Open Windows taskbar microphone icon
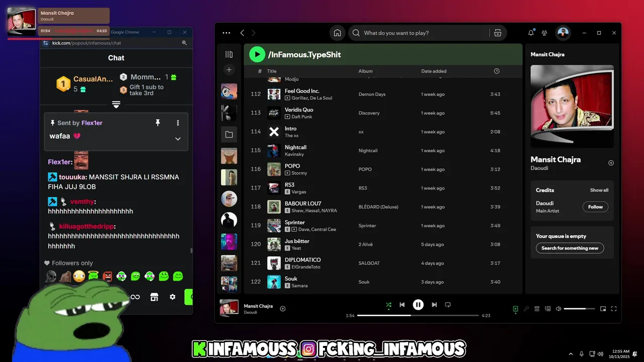This screenshot has width=644, height=362. (582, 354)
